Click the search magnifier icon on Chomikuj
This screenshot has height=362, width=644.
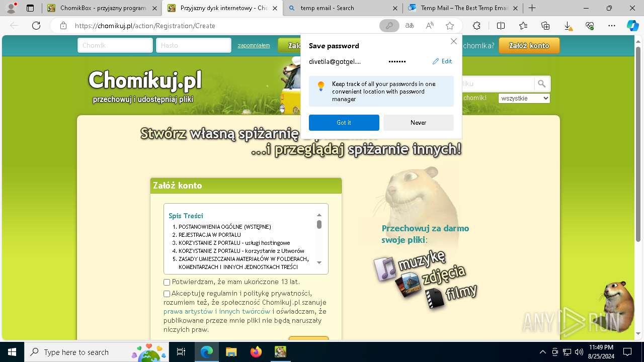click(542, 84)
